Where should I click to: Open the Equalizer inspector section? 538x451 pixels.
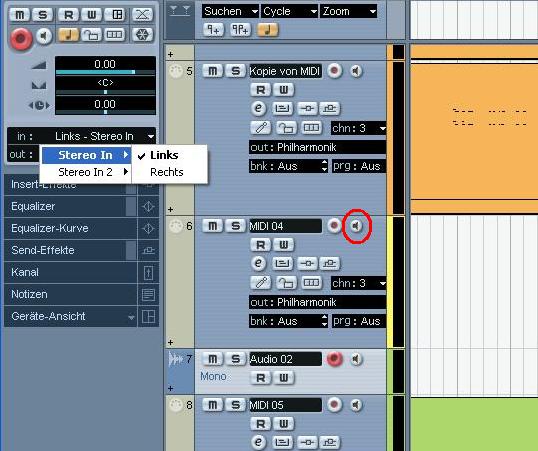(x=65, y=206)
